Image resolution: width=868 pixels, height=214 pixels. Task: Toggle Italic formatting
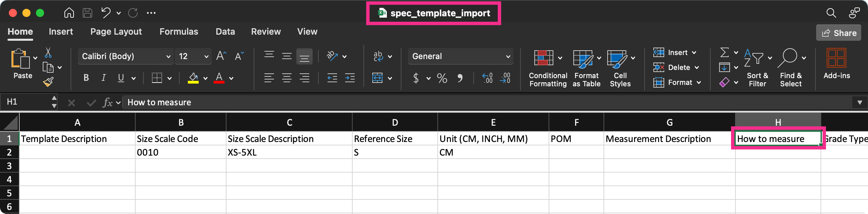coord(103,78)
